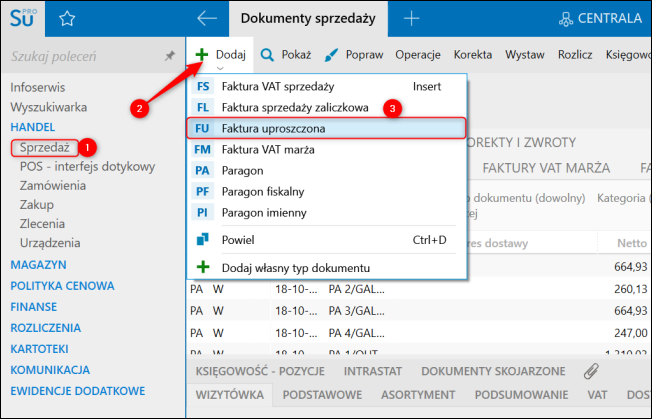The width and height of the screenshot is (652, 419).
Task: Click the FM document type icon
Action: coord(203,150)
